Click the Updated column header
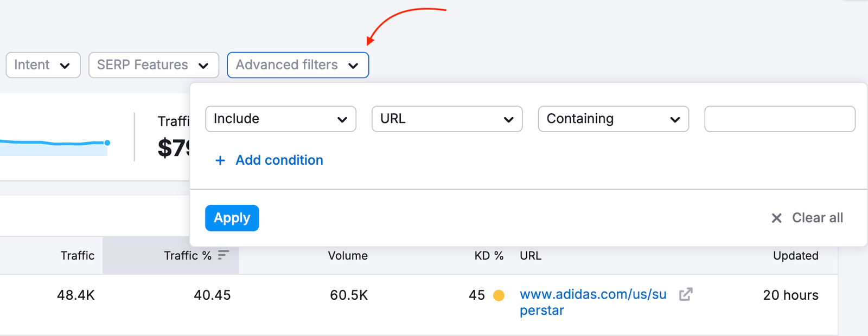868x336 pixels. click(795, 256)
